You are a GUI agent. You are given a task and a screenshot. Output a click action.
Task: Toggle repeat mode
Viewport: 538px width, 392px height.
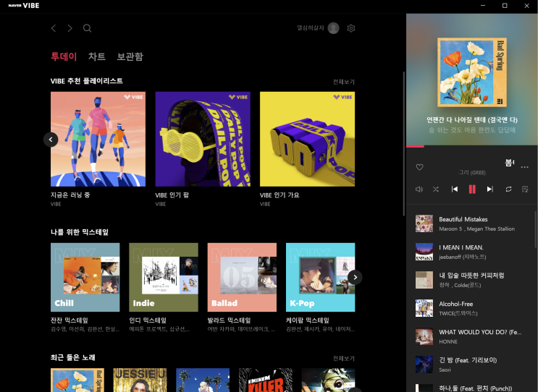click(508, 189)
